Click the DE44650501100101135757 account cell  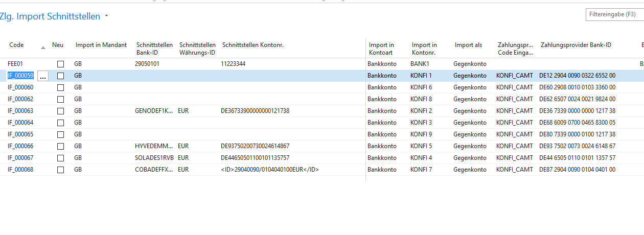coord(255,158)
